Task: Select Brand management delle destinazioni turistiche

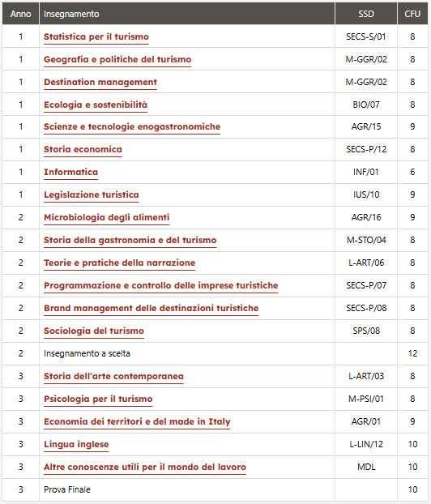Action: tap(151, 308)
